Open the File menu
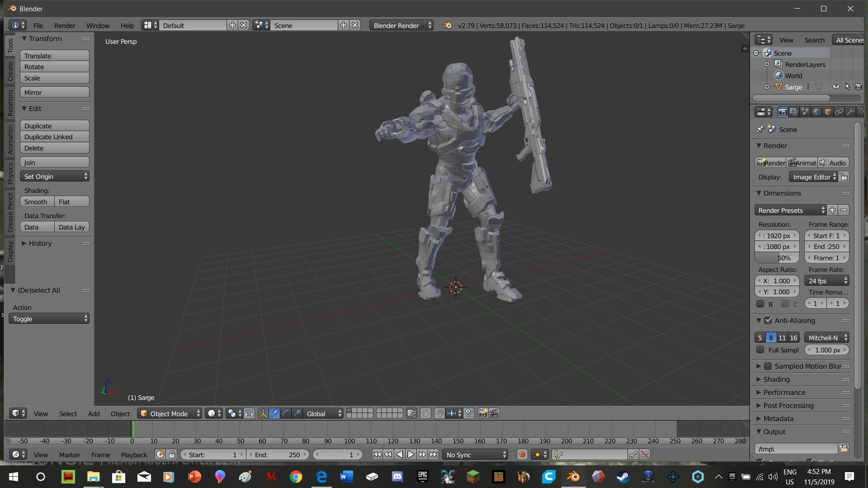The image size is (868, 488). (38, 25)
